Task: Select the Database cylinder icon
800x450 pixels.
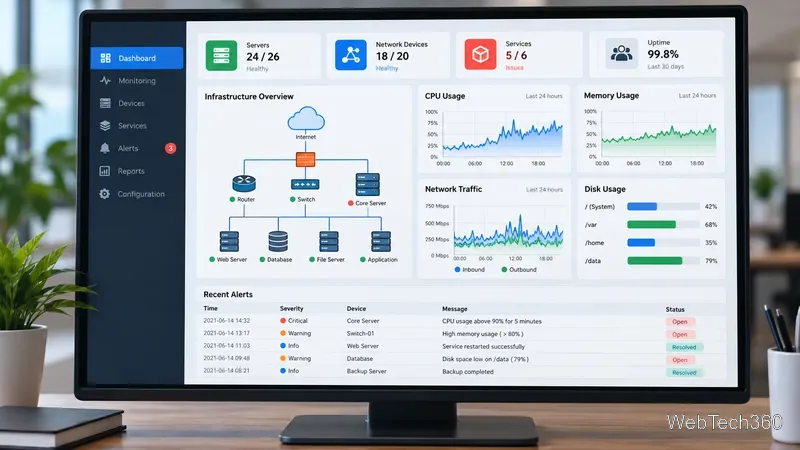Action: coord(278,242)
